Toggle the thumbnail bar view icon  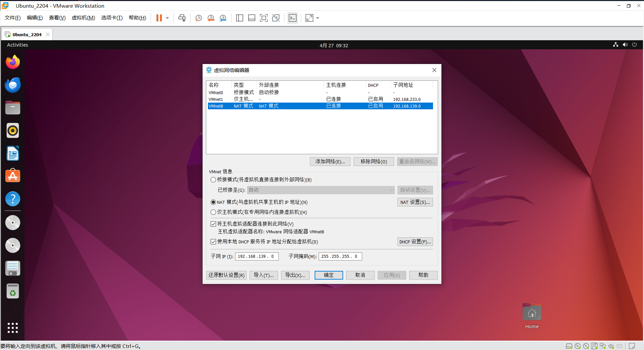[252, 18]
